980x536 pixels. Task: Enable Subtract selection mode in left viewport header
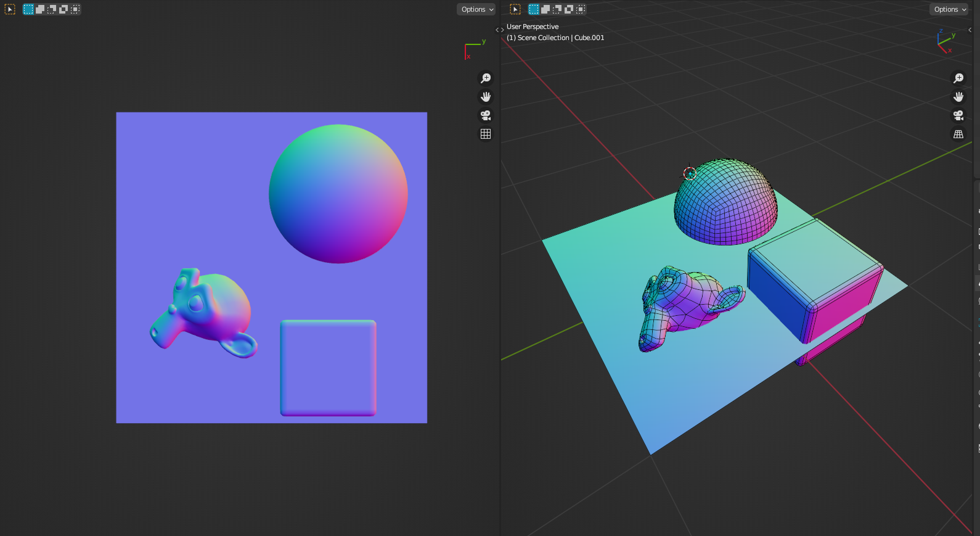tap(52, 9)
